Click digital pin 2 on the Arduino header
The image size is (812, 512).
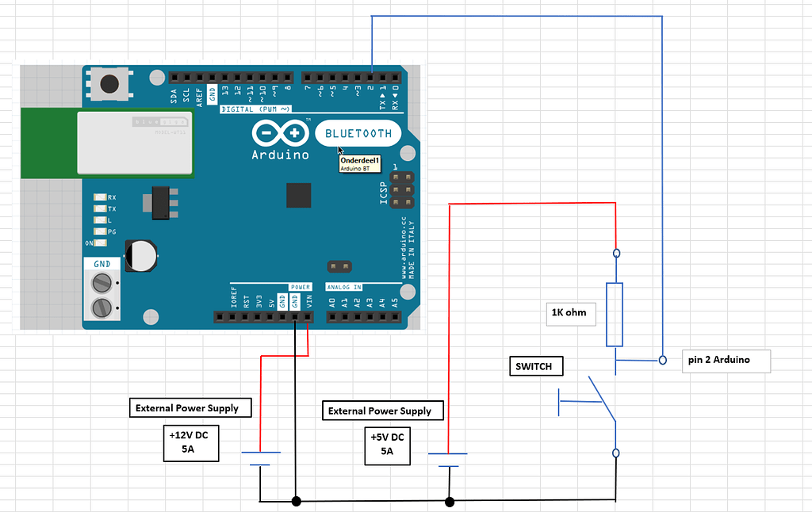(371, 75)
